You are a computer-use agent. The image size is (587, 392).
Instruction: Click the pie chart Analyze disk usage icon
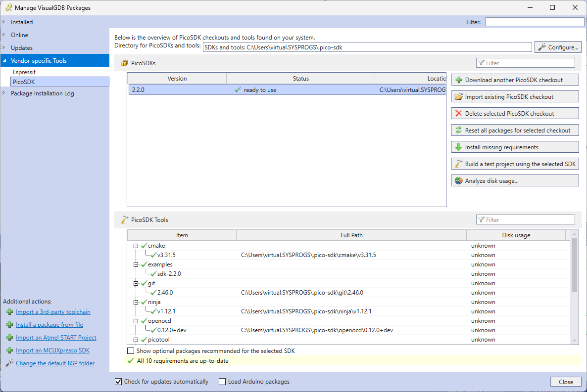click(459, 181)
